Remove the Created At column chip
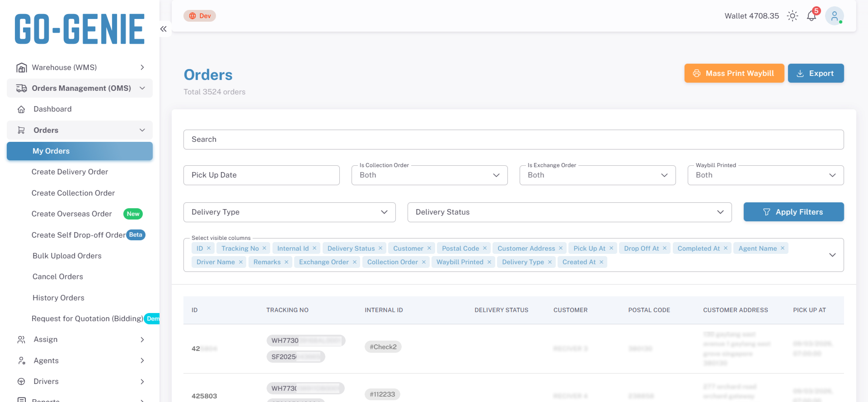This screenshot has width=868, height=402. click(x=601, y=262)
